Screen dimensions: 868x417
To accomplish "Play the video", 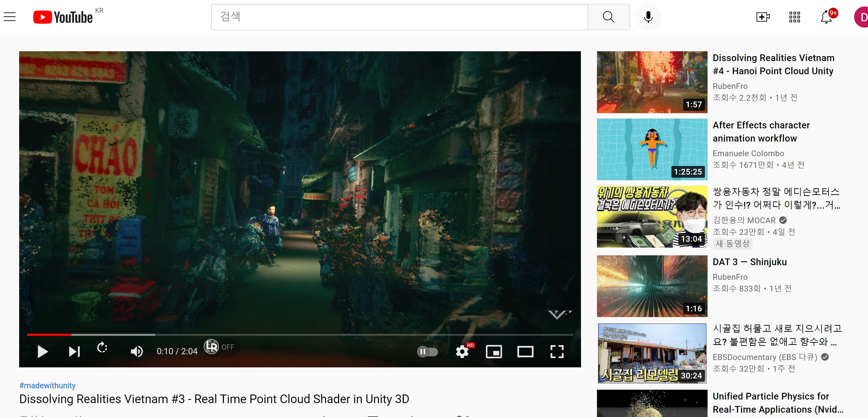I will pos(42,352).
